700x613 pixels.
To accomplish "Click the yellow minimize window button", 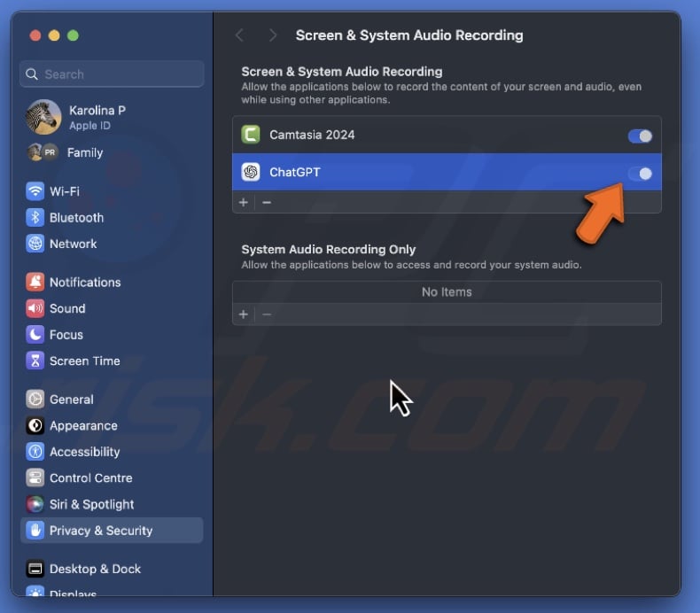I will [x=54, y=35].
